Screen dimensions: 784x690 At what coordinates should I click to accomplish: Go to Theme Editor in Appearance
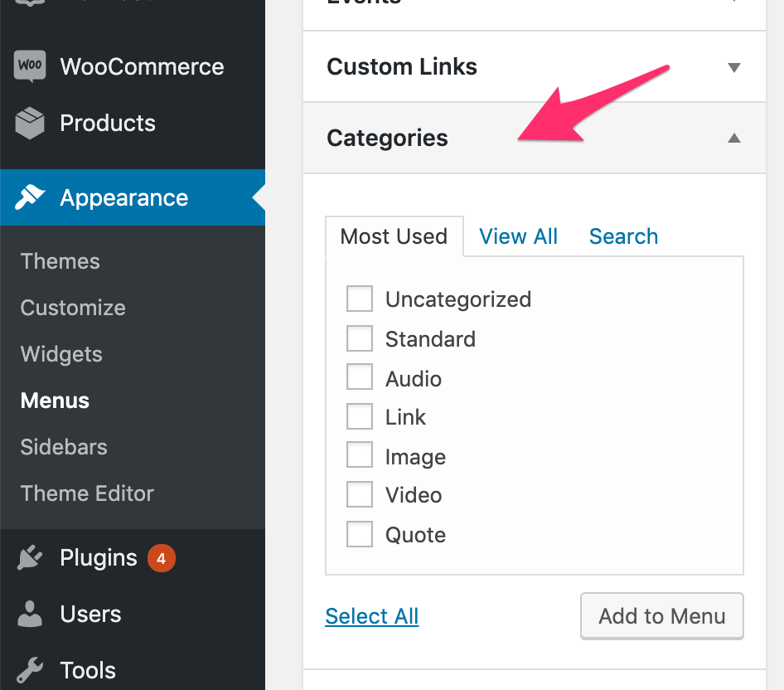[x=87, y=493]
